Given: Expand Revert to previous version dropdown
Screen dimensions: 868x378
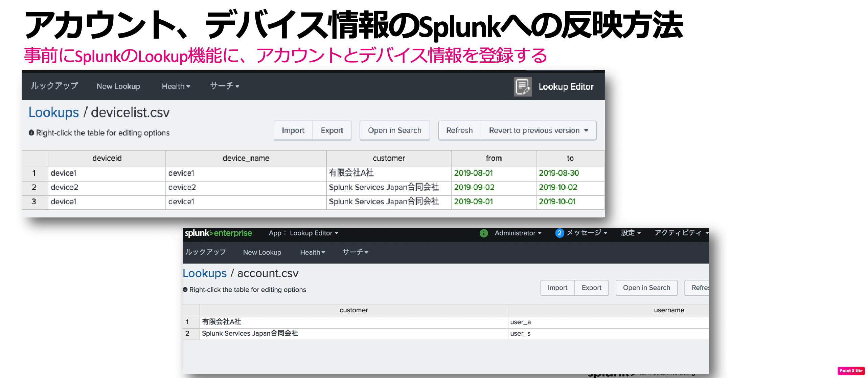Looking at the screenshot, I should [539, 130].
